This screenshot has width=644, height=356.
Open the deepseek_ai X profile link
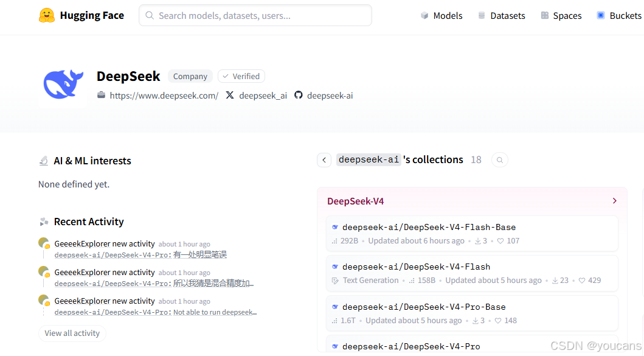[263, 96]
